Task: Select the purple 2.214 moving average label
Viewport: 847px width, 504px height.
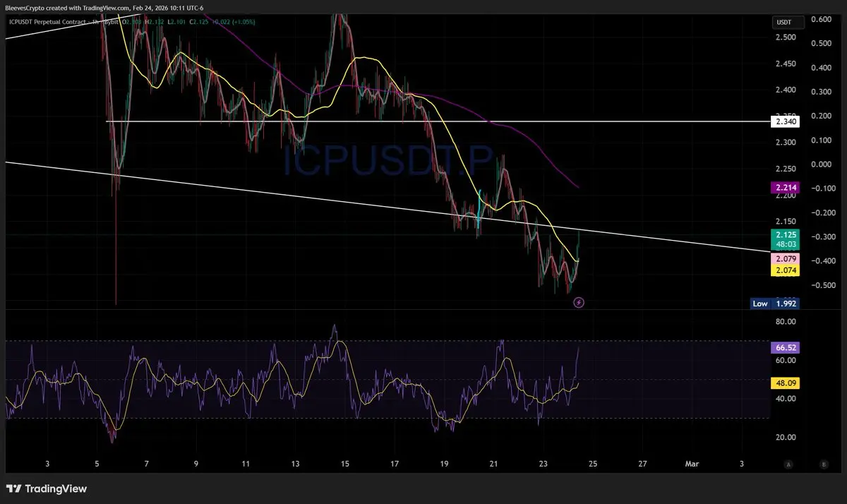Action: (785, 188)
